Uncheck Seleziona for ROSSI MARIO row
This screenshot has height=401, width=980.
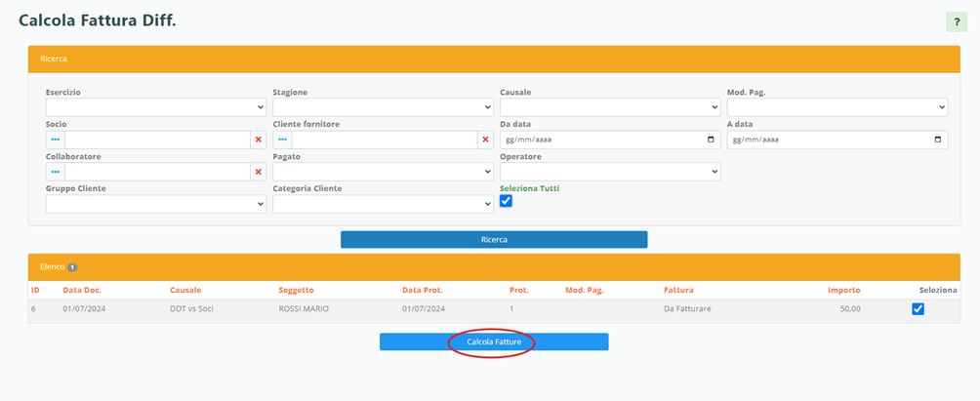click(918, 309)
